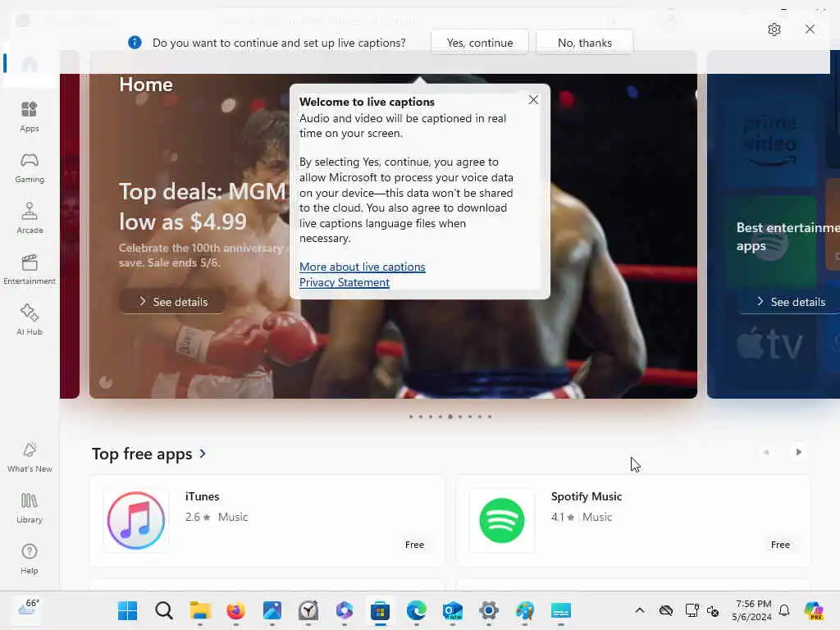Screen dimensions: 840x630
Task: Click the Photos app in taskbar
Action: pos(272,610)
